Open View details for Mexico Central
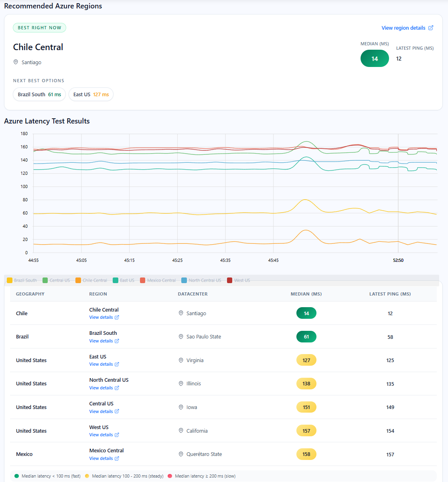The width and height of the screenshot is (448, 482). [101, 458]
